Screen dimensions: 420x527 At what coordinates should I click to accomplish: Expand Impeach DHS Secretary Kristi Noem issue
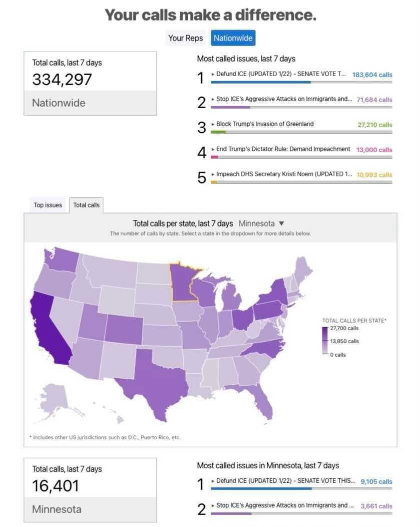click(280, 174)
